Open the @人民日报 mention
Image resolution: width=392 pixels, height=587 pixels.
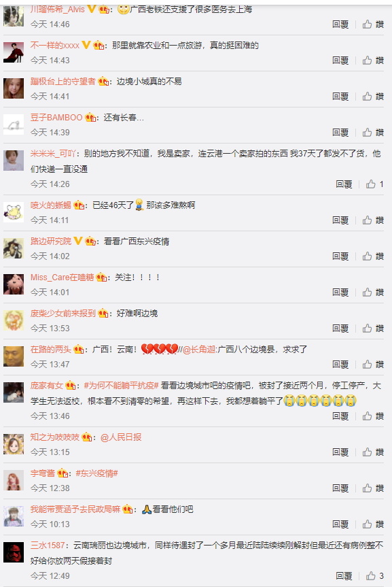[121, 437]
